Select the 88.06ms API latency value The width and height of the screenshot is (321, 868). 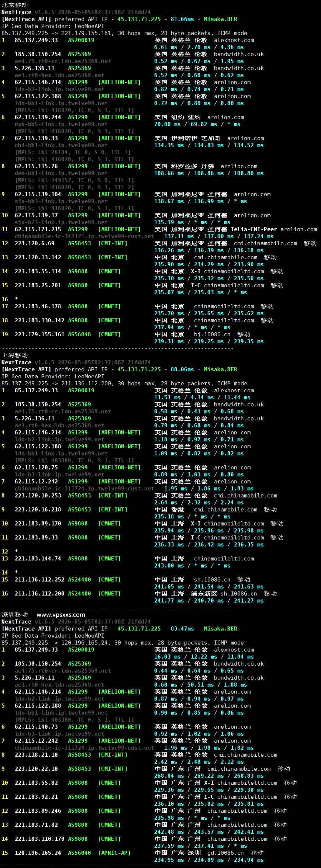pos(182,369)
